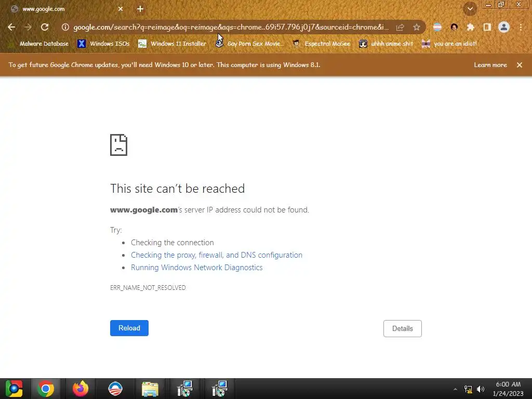Click the forward navigation arrow
The width and height of the screenshot is (532, 399).
coord(28,27)
